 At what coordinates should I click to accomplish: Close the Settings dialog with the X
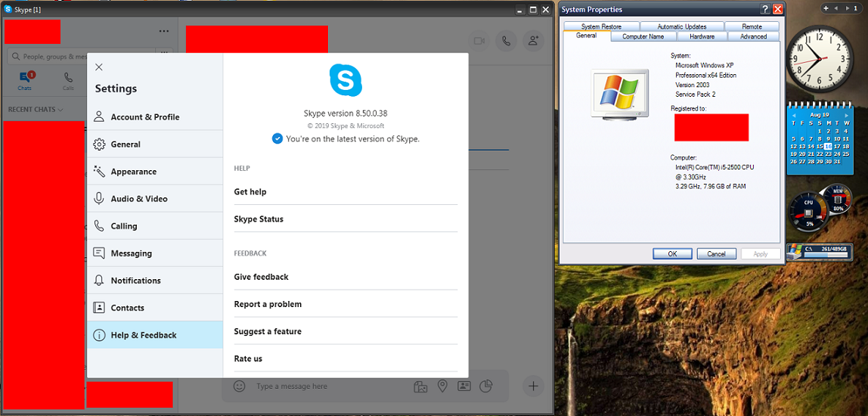pos(98,67)
